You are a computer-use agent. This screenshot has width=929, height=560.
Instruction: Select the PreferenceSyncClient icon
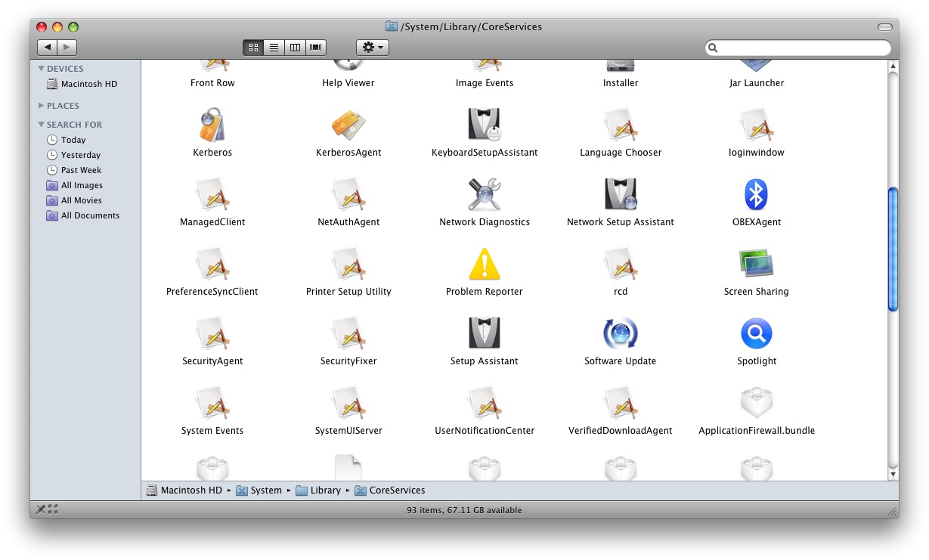[212, 264]
